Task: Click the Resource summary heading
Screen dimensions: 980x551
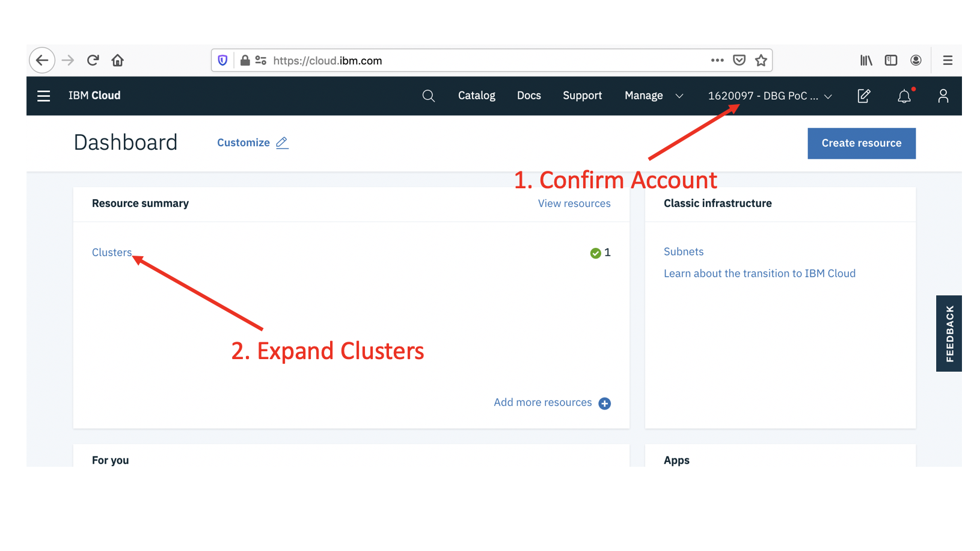Action: coord(140,203)
